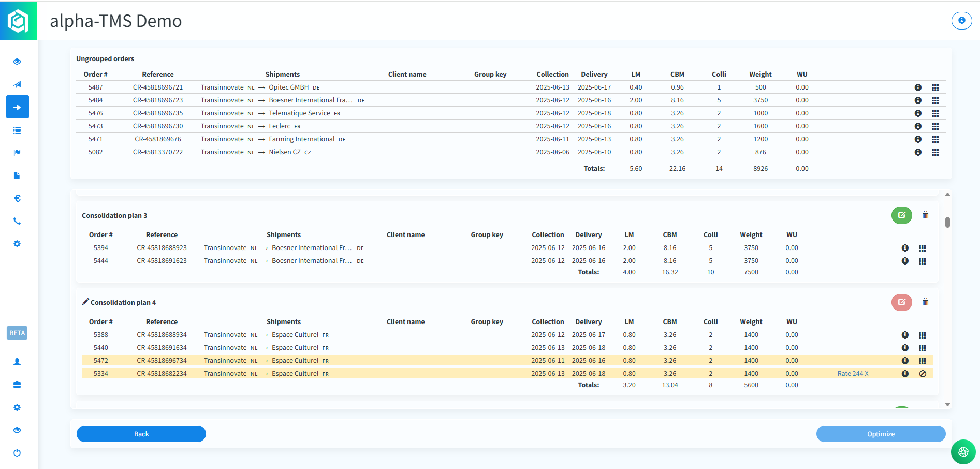Click the pencil icon beside Consolidation plan 4

tap(85, 302)
